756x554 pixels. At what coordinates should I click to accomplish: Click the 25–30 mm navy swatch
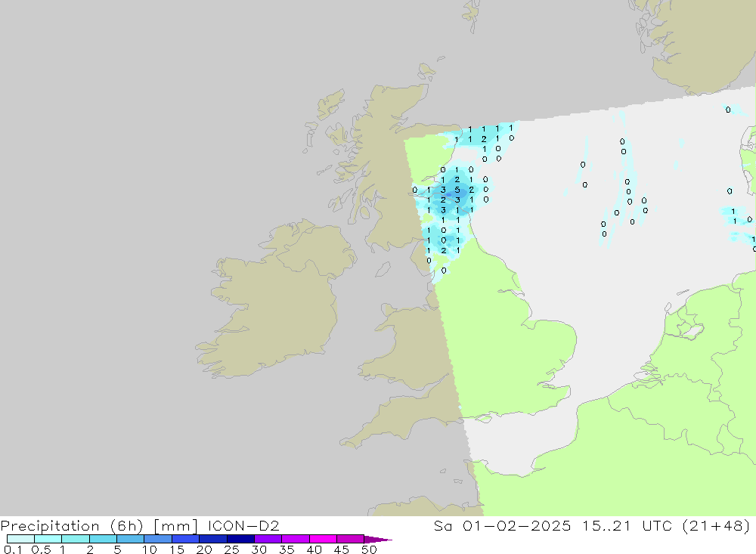point(240,539)
